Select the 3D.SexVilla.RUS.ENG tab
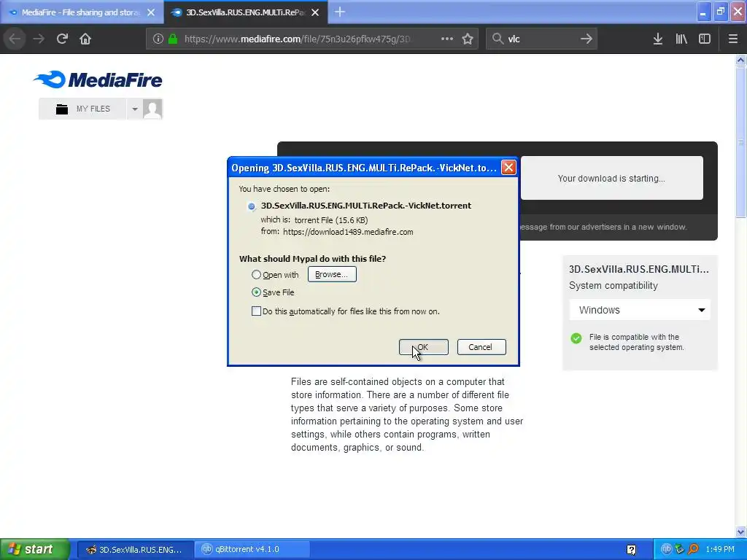Screen dimensions: 747x560 (x=245, y=12)
